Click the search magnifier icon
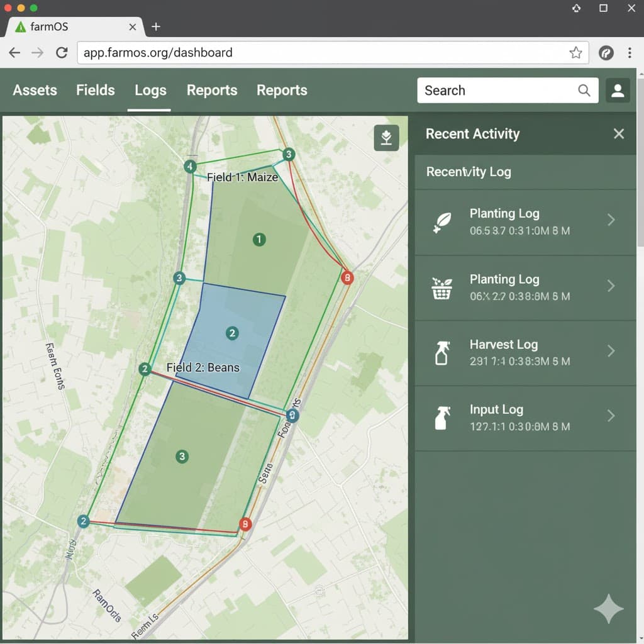This screenshot has height=644, width=644. 584,91
